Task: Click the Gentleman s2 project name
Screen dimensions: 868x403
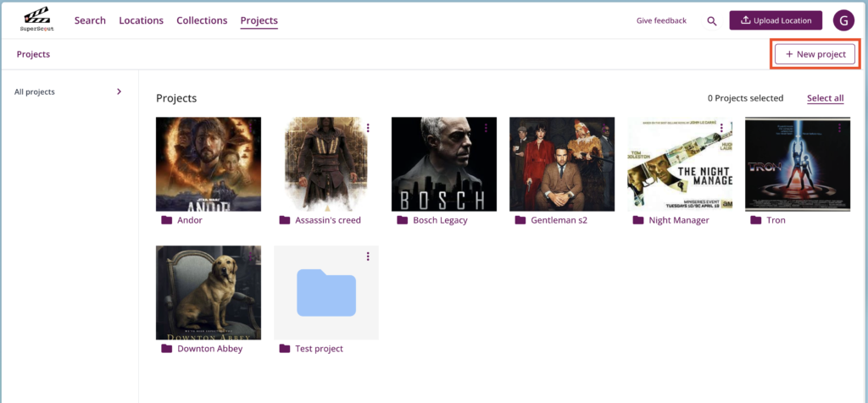Action: pyautogui.click(x=559, y=220)
